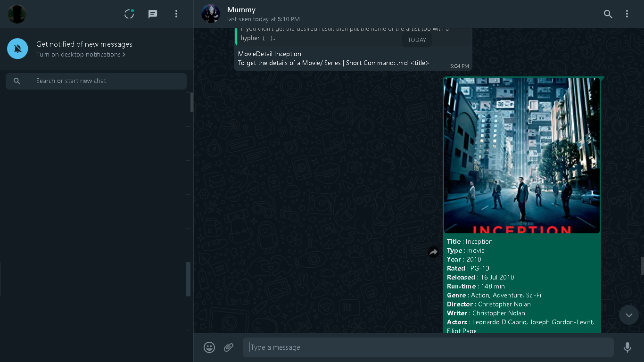Click the 'Genre : Action, Adventure, Sci-Fi' line
The width and height of the screenshot is (644, 362).
click(x=494, y=295)
